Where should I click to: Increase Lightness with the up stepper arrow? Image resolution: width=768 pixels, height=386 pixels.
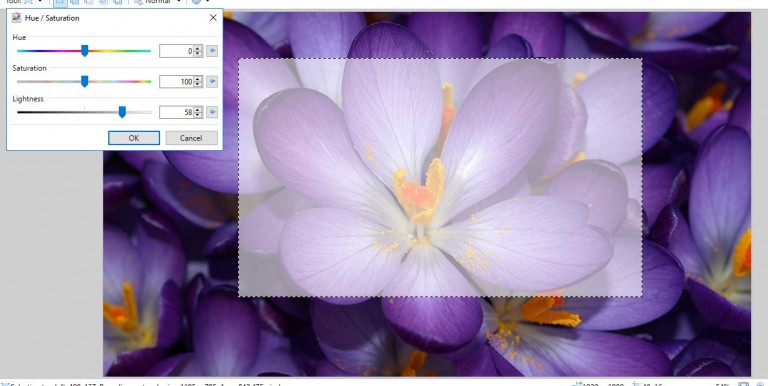pos(198,109)
